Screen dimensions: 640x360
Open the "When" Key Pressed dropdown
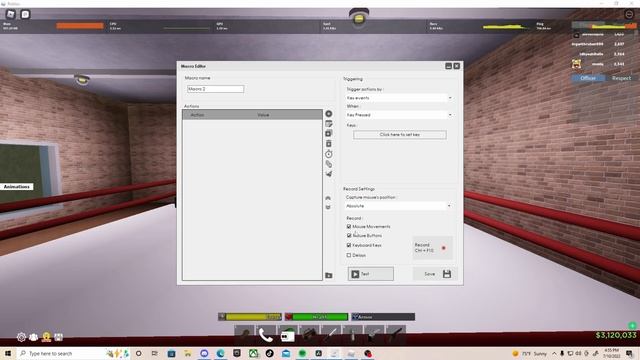(399, 115)
